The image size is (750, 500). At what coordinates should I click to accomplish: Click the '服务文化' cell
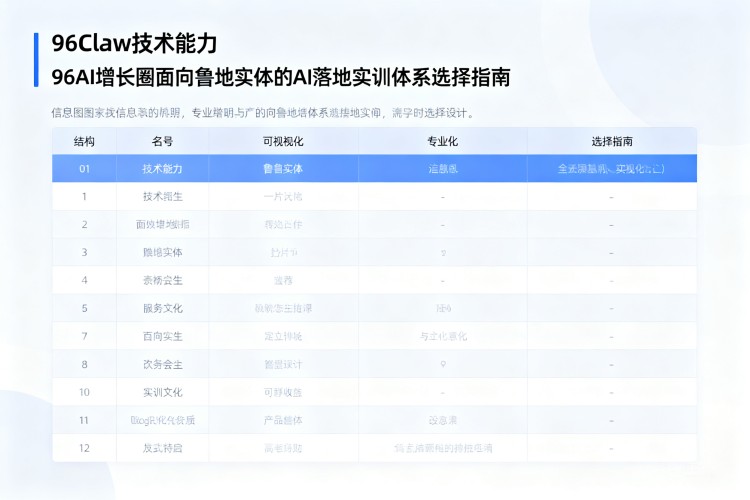pos(163,308)
